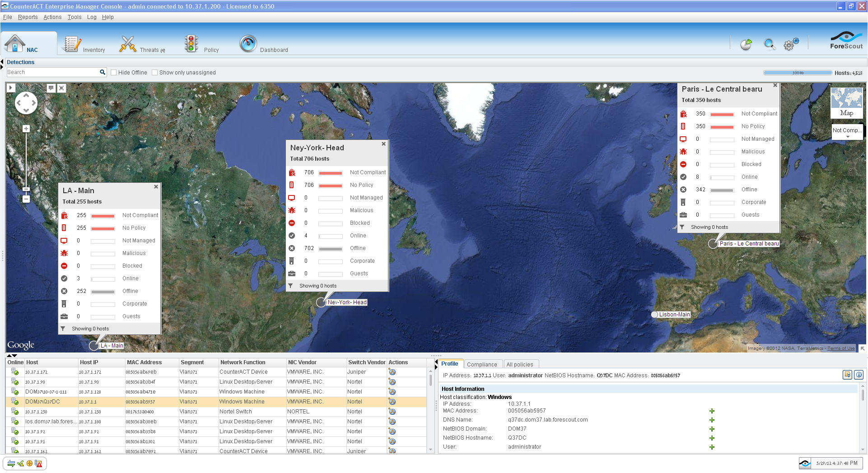Click the action icon for host 10.37.1.90
Viewport: 868px width, 473px height.
coord(392,382)
